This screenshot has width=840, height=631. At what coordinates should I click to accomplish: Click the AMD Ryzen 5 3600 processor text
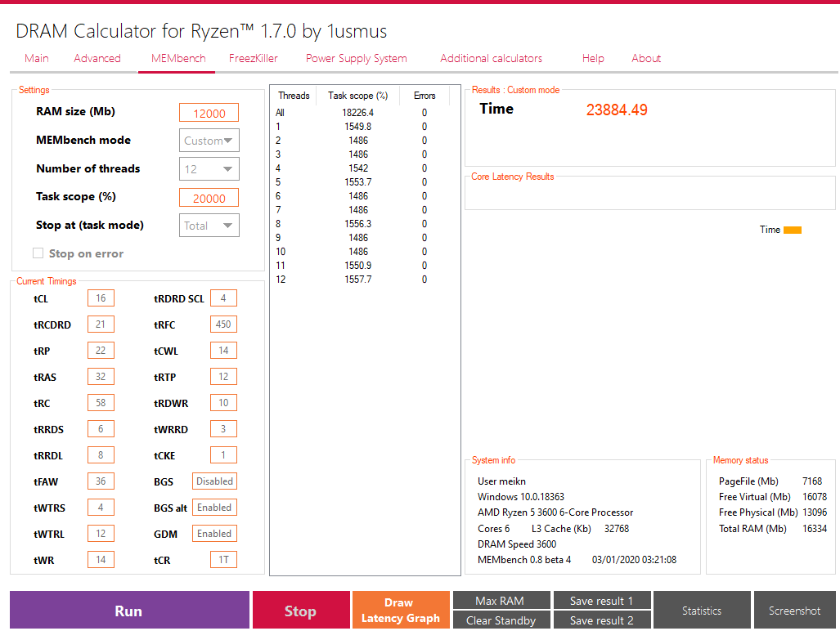555,512
